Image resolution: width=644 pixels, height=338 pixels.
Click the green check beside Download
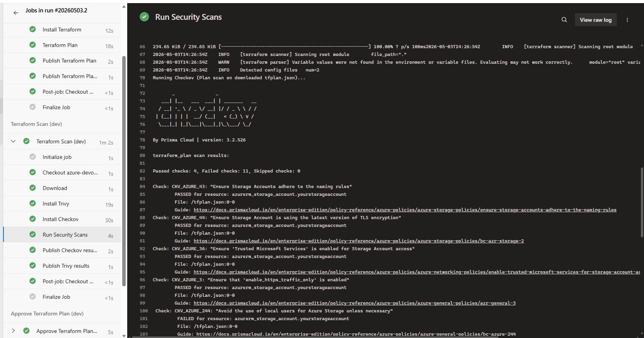[33, 188]
